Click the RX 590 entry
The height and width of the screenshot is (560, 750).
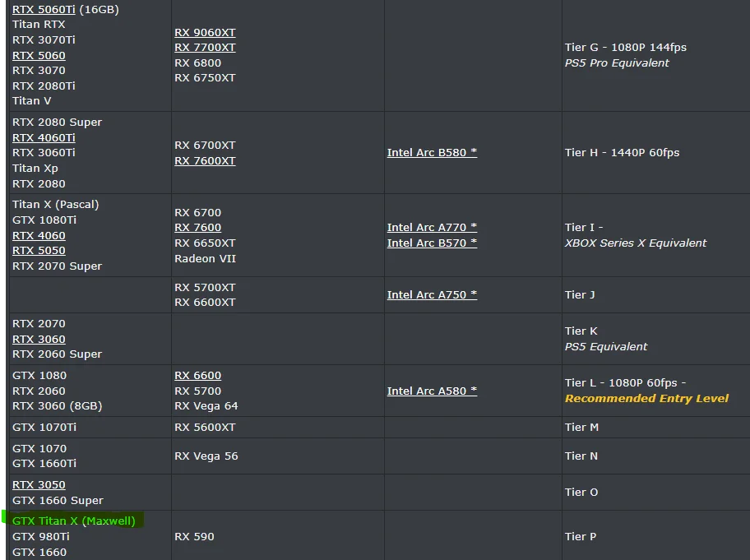pos(194,537)
